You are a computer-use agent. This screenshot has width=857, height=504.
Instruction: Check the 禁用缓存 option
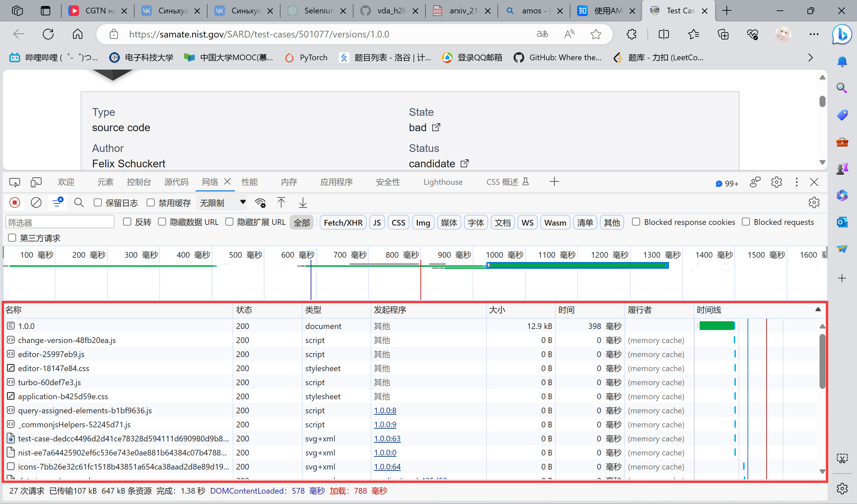tap(151, 203)
